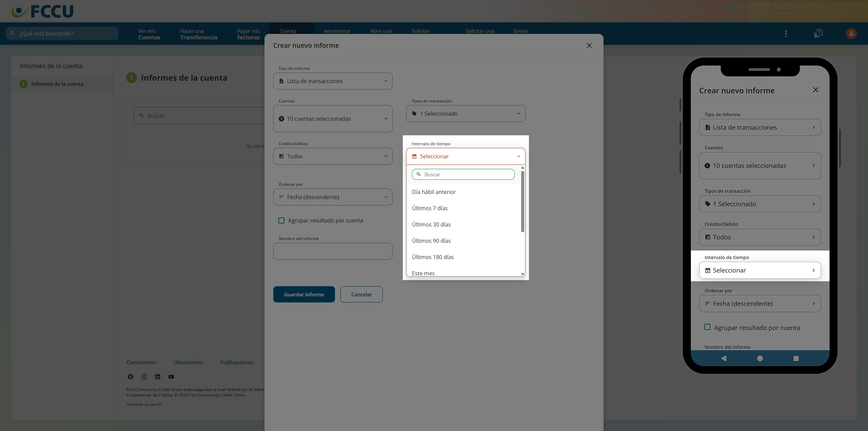Check Agrupar resultado por cuenta in dialog
This screenshot has height=431, width=868.
281,220
